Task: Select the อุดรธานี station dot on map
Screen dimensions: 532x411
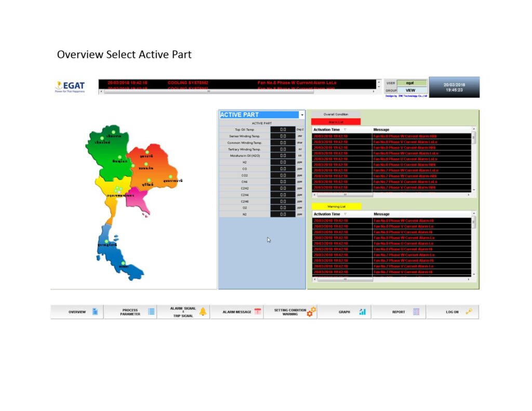Action: point(147,152)
